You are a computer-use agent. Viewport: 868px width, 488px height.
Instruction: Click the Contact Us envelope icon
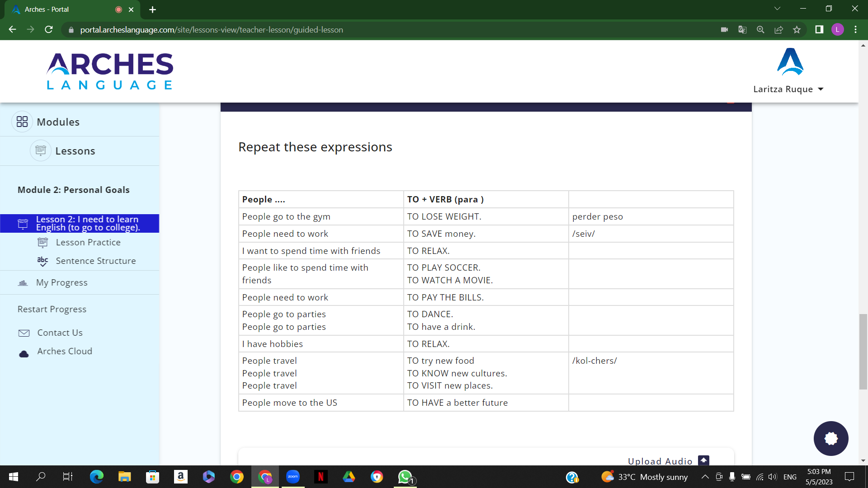click(x=24, y=333)
